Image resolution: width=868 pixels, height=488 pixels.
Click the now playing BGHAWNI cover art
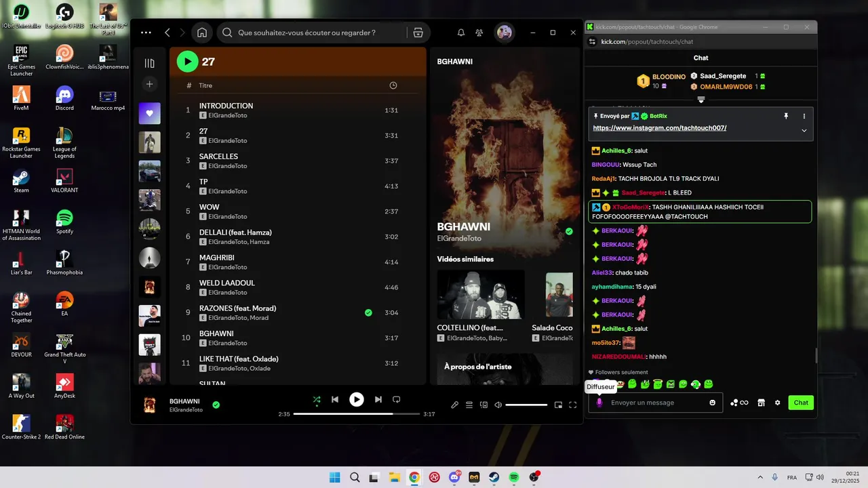[150, 405]
